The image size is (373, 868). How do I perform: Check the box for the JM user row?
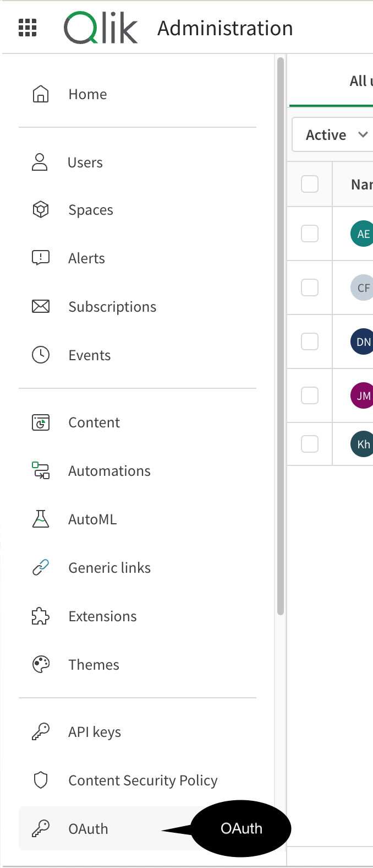click(310, 395)
